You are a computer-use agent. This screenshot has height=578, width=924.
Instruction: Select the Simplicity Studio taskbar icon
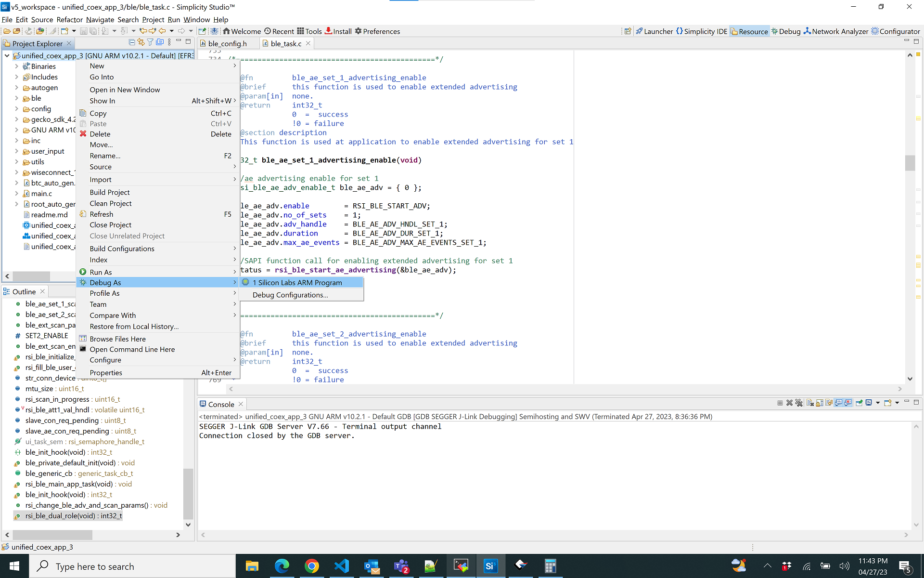[490, 566]
